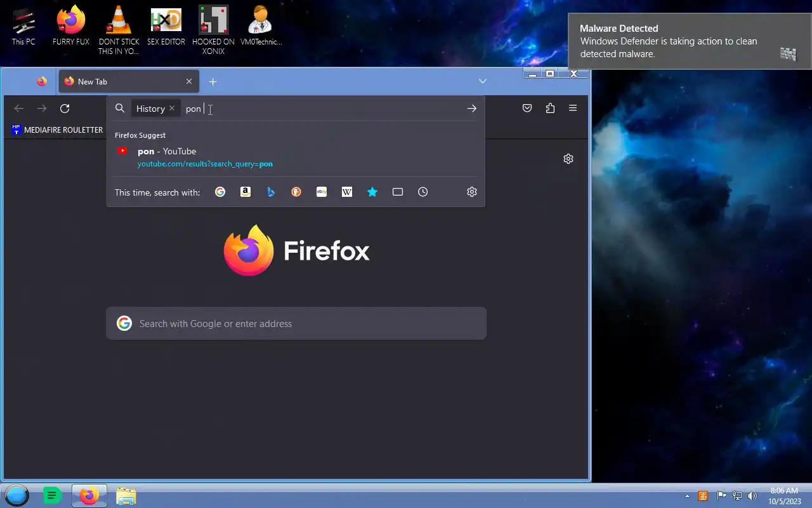
Task: Click the Malware Detected notification
Action: click(690, 41)
